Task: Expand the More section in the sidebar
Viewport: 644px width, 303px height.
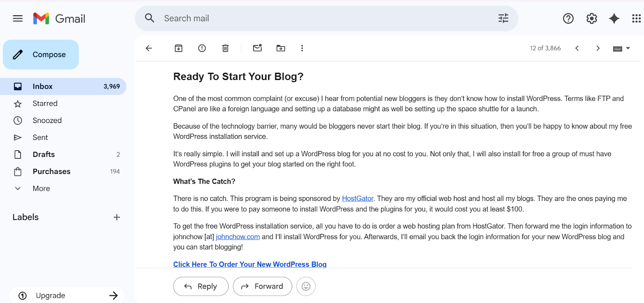Action: [41, 188]
